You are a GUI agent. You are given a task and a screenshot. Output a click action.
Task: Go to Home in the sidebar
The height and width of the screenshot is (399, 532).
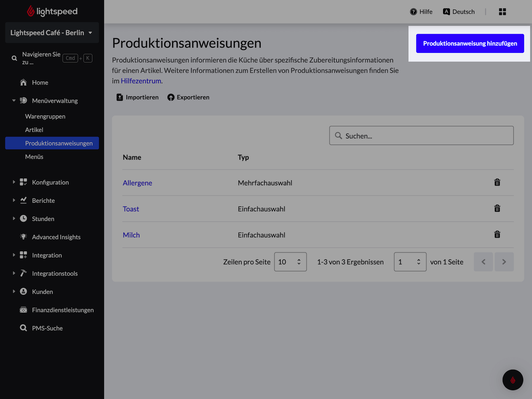pos(40,83)
